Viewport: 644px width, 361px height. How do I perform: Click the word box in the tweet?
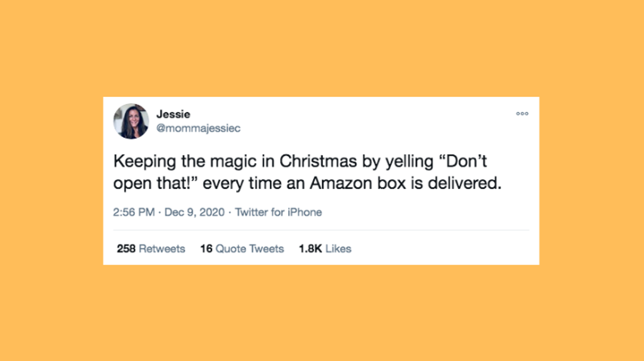[391, 183]
